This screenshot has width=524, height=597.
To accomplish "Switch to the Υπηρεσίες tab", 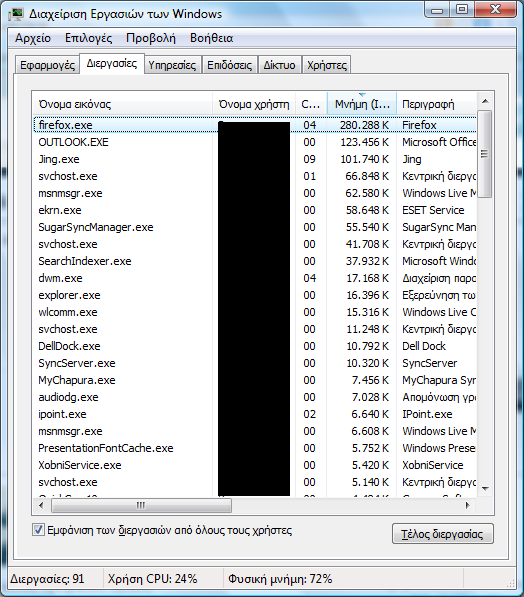I will click(x=172, y=65).
